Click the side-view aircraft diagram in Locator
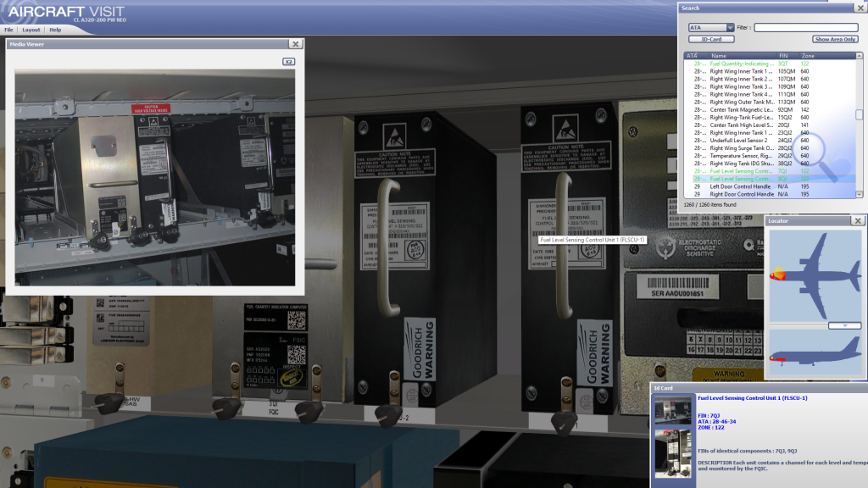 815,352
